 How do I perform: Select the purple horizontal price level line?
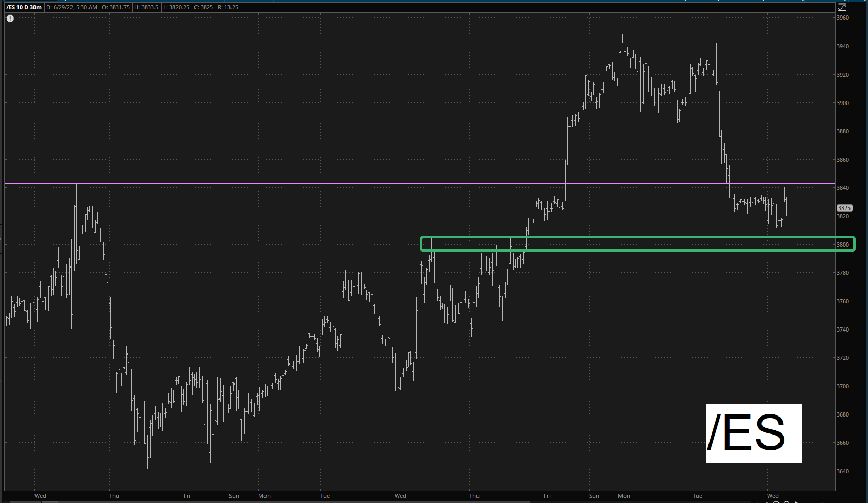pyautogui.click(x=309, y=184)
